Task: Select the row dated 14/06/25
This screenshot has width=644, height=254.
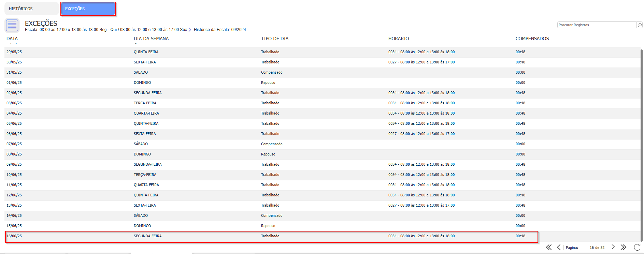Action: pyautogui.click(x=323, y=215)
